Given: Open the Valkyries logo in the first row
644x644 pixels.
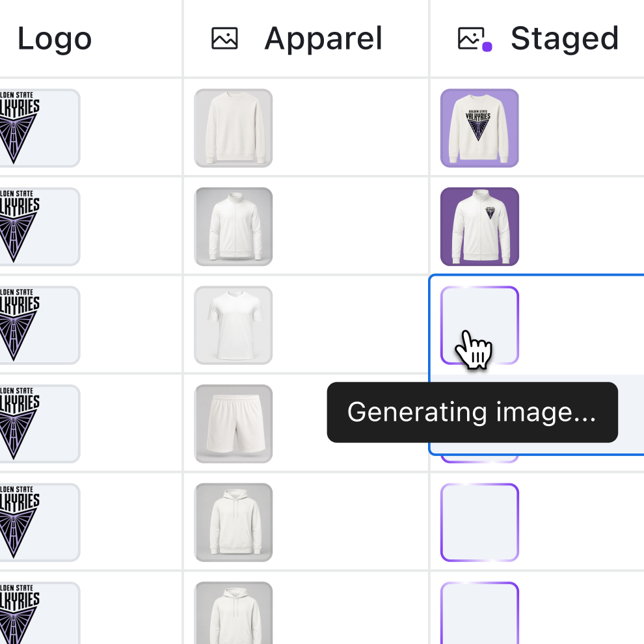Looking at the screenshot, I should tap(40, 128).
